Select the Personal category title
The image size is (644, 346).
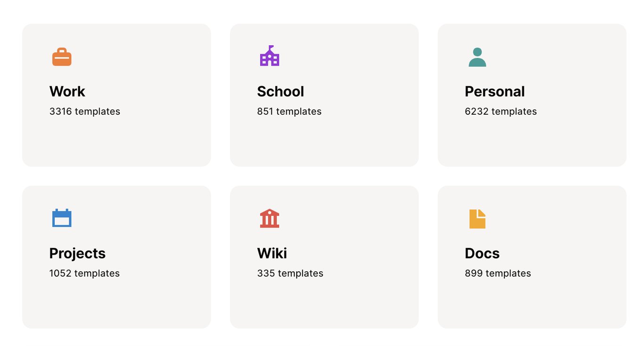click(x=495, y=92)
